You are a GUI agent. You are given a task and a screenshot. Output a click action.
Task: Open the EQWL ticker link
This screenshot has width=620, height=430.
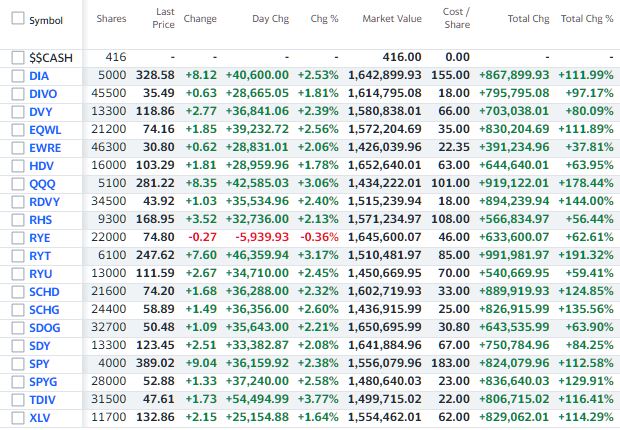(47, 129)
